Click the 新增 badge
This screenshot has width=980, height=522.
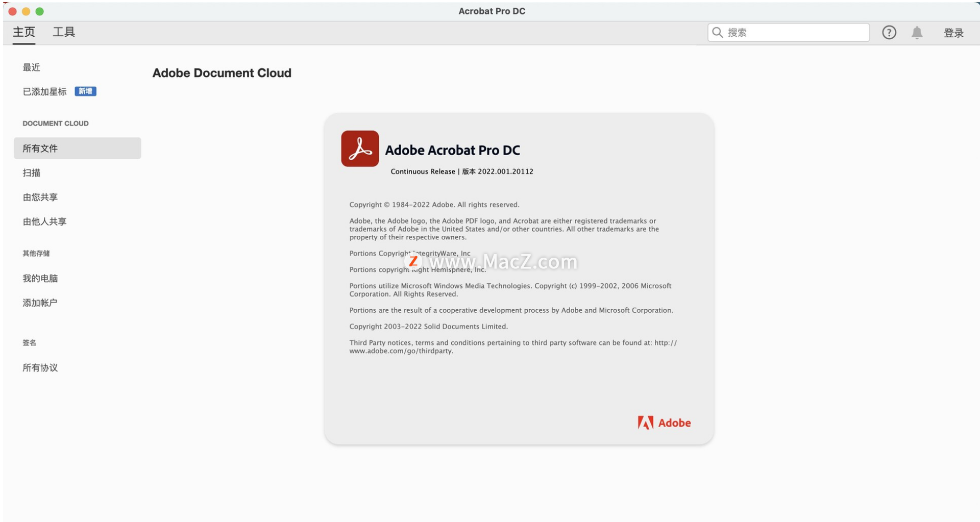point(86,91)
